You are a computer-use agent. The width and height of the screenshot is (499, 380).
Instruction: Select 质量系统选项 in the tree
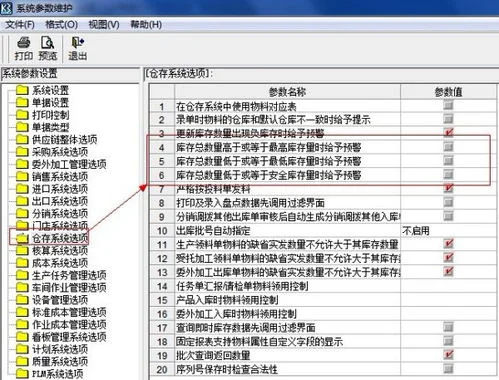(60, 361)
